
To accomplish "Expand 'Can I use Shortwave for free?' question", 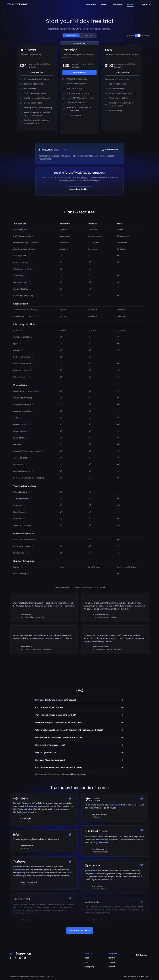I will click(79, 708).
